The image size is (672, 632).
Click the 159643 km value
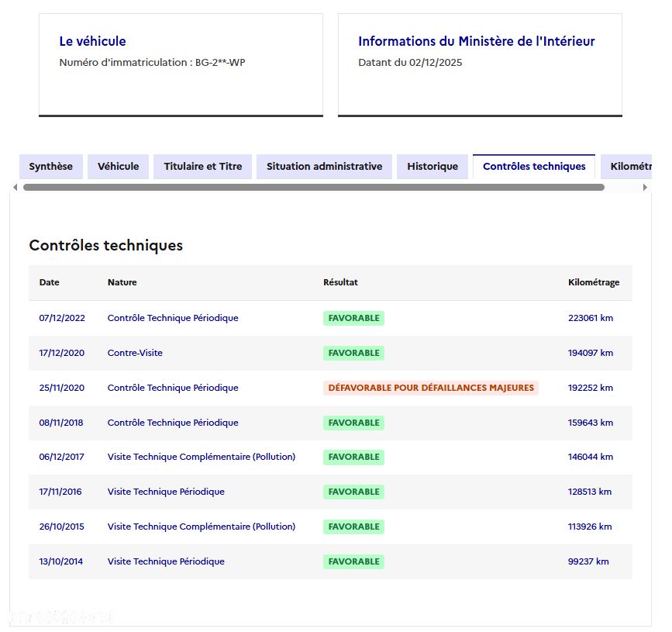(591, 423)
